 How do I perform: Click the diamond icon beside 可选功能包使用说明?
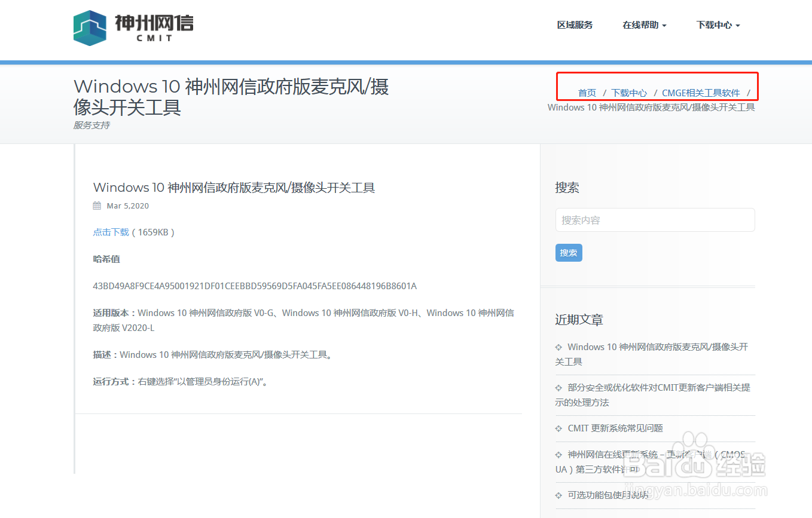coord(560,495)
